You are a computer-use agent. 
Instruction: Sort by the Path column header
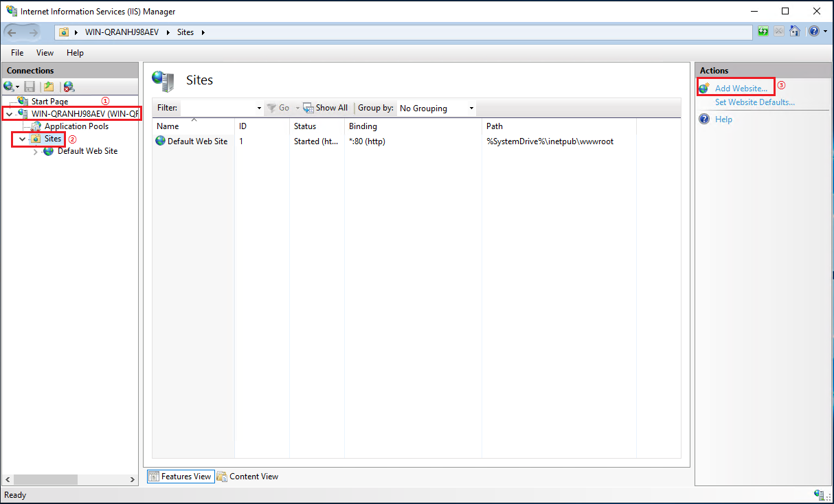point(559,126)
